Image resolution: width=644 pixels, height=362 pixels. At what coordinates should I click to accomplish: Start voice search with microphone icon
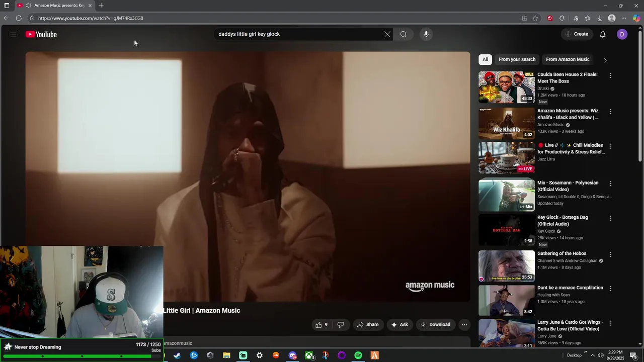[426, 34]
